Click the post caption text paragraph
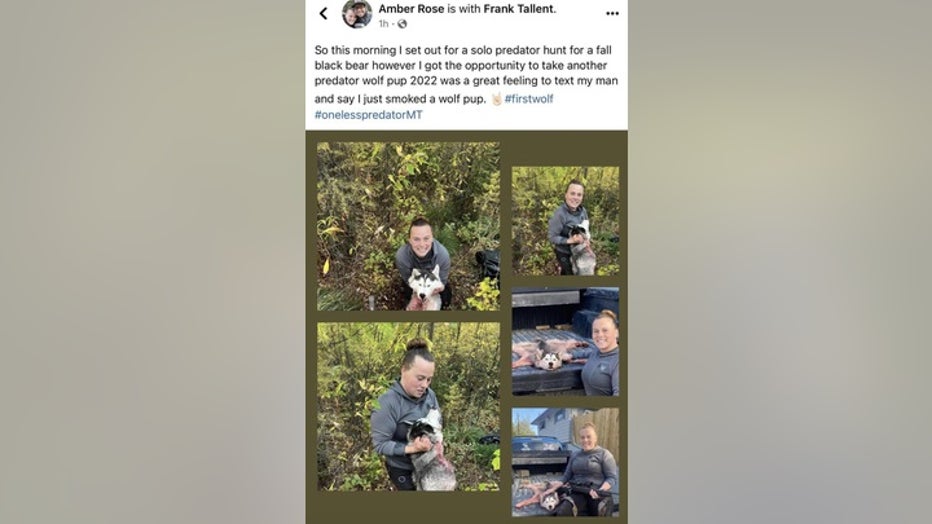The height and width of the screenshot is (524, 932). point(467,82)
